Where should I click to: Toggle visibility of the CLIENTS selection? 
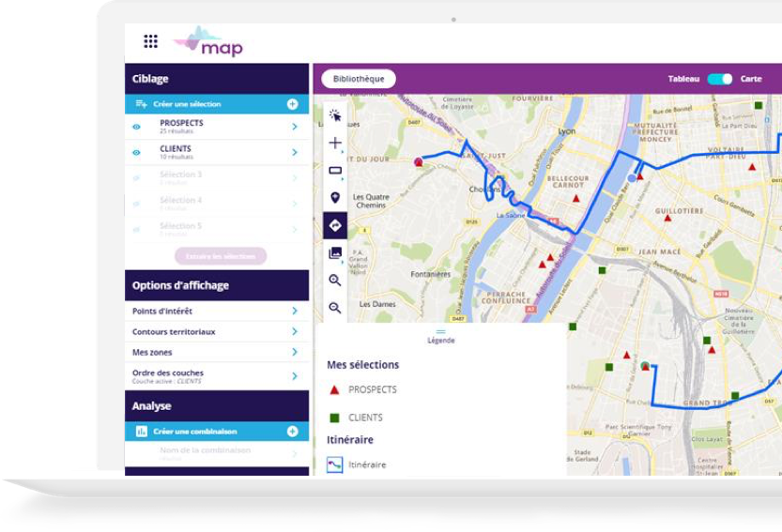pyautogui.click(x=136, y=152)
